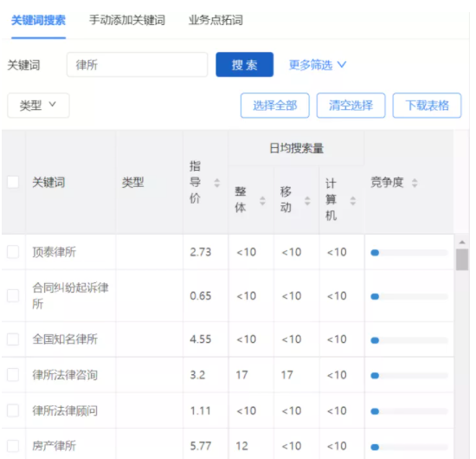
Task: Sort by 整体 search volume arrows
Action: (262, 201)
